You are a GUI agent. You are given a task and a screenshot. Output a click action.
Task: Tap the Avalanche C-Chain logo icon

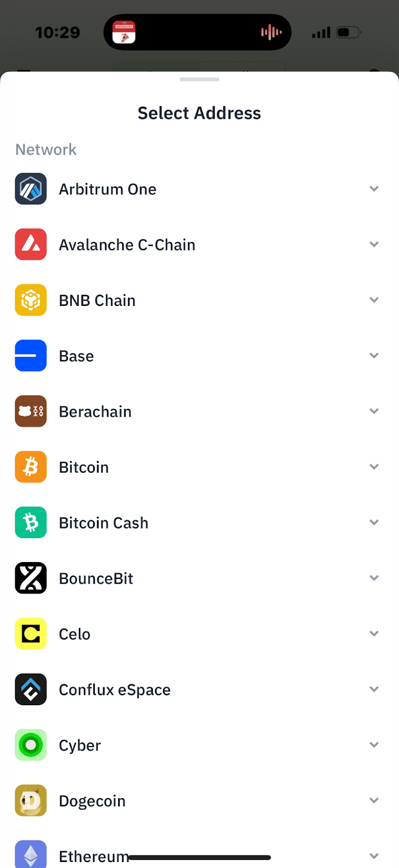(x=31, y=245)
